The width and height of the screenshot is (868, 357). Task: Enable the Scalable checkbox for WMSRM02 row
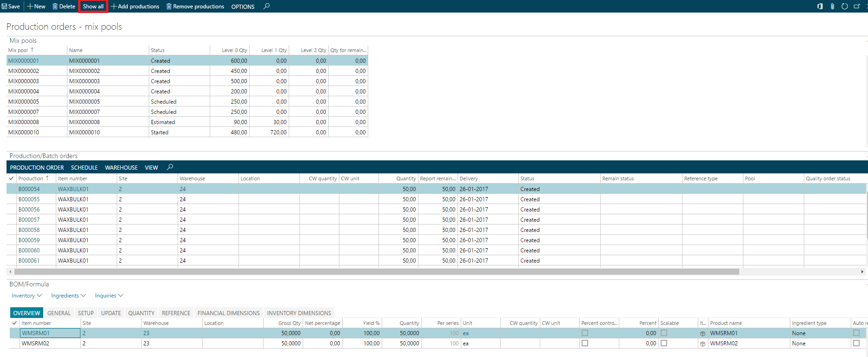[x=664, y=344]
